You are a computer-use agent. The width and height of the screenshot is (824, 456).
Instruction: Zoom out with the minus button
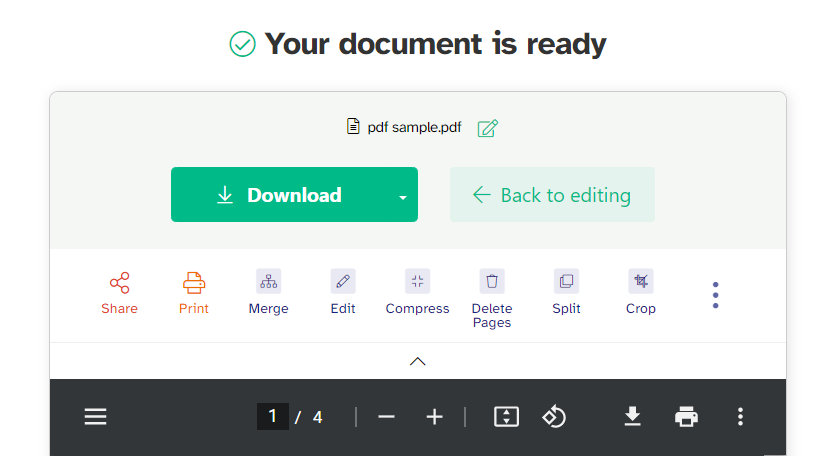[x=387, y=417]
